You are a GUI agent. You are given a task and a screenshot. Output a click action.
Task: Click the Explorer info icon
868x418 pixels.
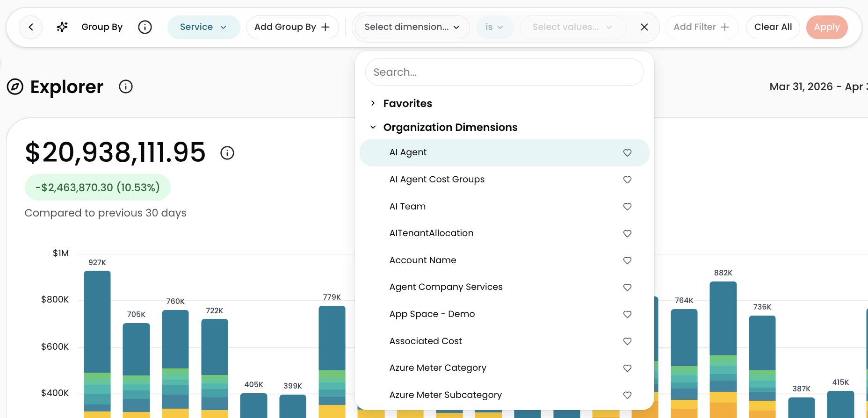pyautogui.click(x=126, y=86)
